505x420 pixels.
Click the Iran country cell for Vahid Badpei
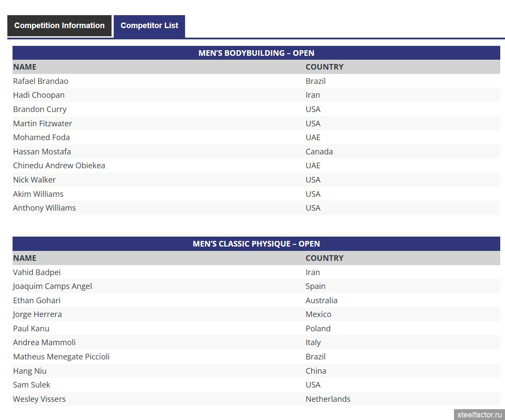click(313, 272)
